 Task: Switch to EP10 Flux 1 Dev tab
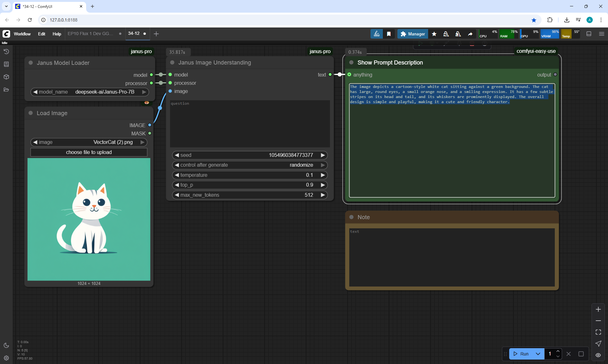point(90,34)
